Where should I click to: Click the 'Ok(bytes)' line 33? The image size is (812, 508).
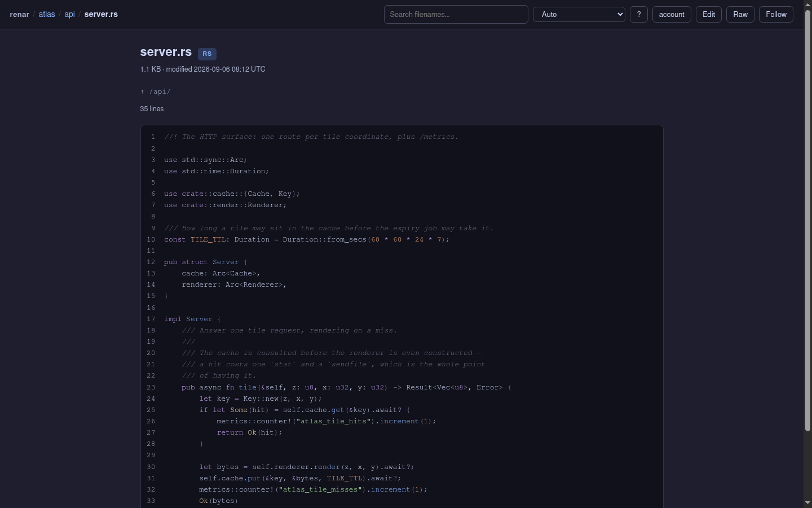(219, 501)
